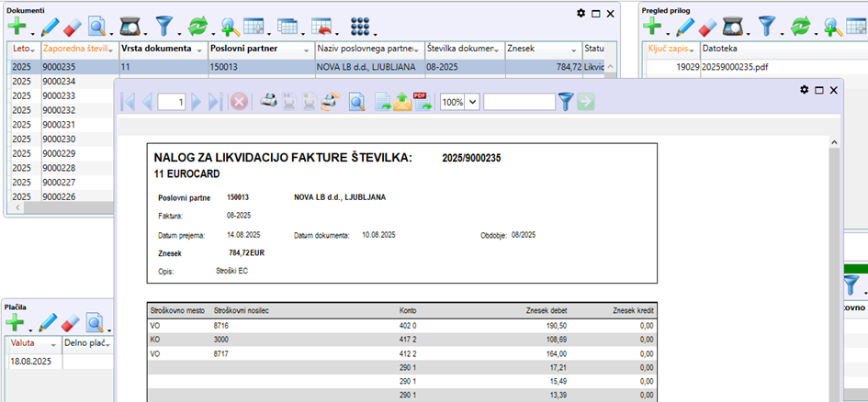Click table with red undo arrow icon
Screen dimensions: 868x402
321,26
